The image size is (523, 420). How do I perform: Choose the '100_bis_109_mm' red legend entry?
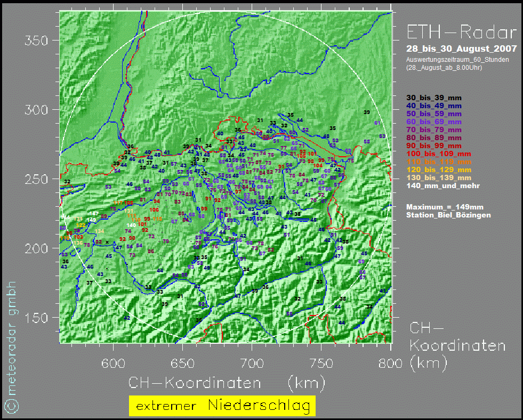(438, 154)
